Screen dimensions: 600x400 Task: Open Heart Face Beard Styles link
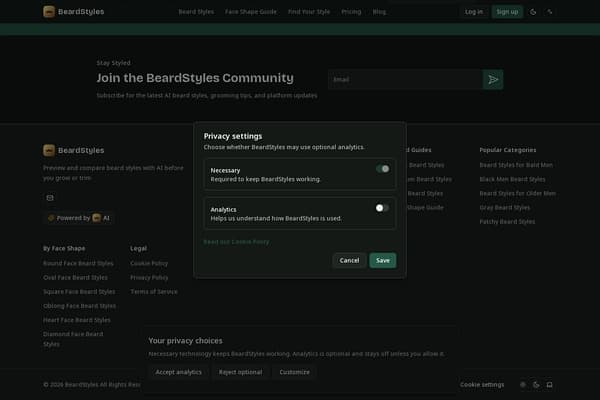click(x=77, y=320)
